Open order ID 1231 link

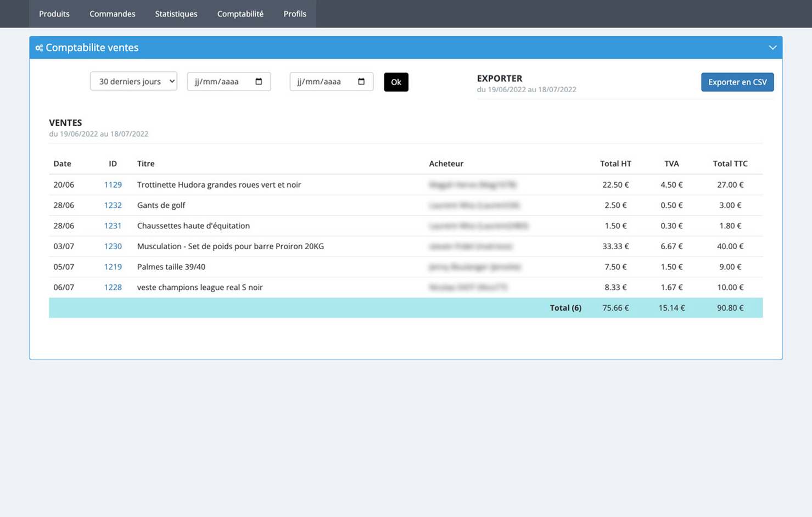113,226
